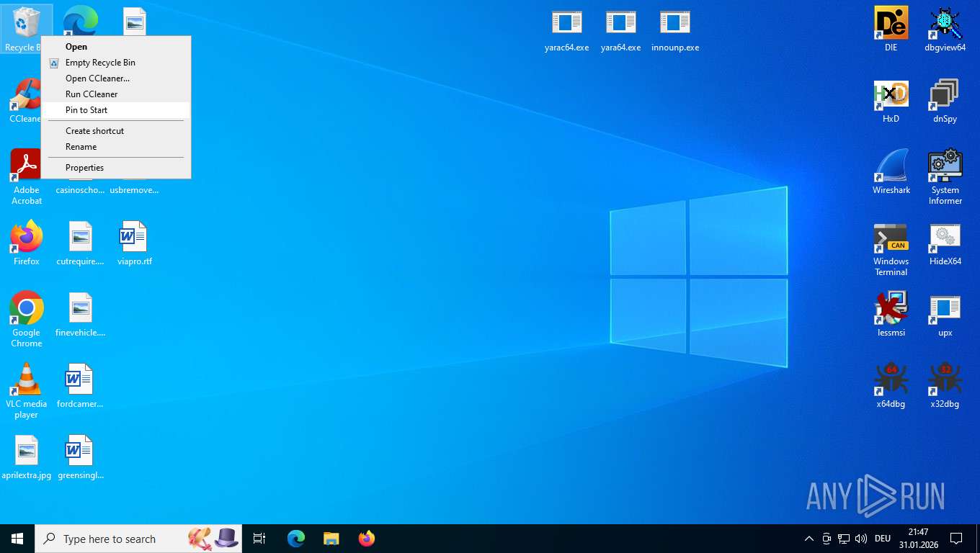Select the dbgview64 desktop shortcut
Viewport: 980px width, 553px height.
tap(945, 30)
